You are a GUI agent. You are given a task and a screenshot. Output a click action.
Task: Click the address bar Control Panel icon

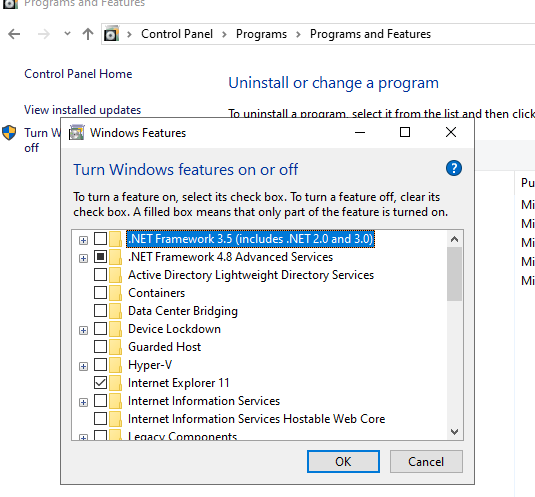(x=111, y=34)
